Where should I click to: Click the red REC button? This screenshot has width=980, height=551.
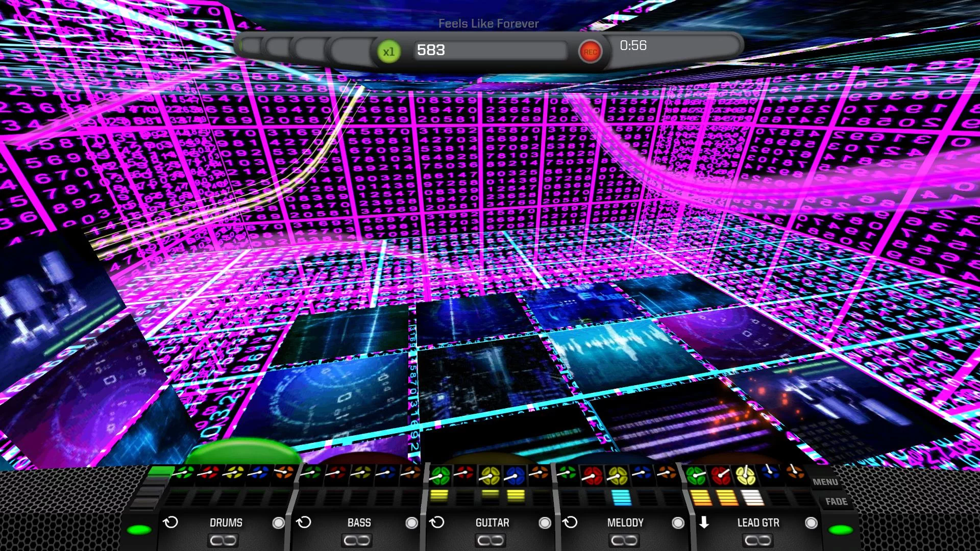click(590, 52)
